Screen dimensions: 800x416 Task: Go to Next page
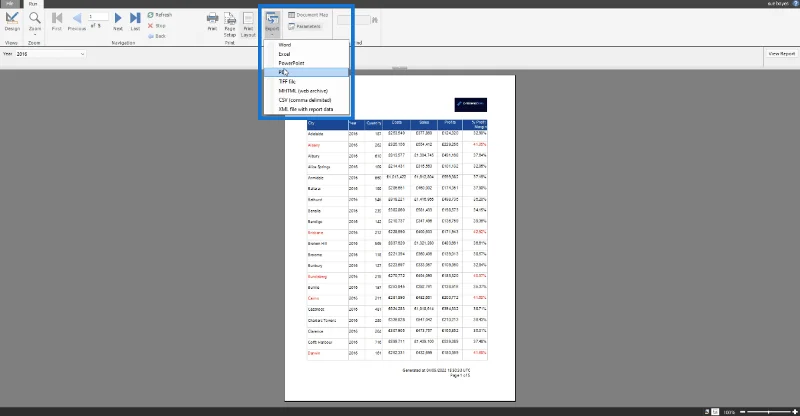(118, 21)
